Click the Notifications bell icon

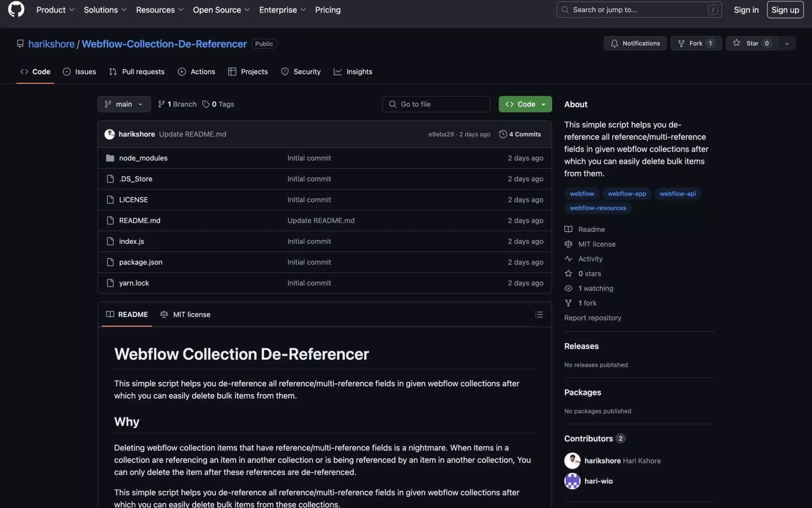pos(615,44)
